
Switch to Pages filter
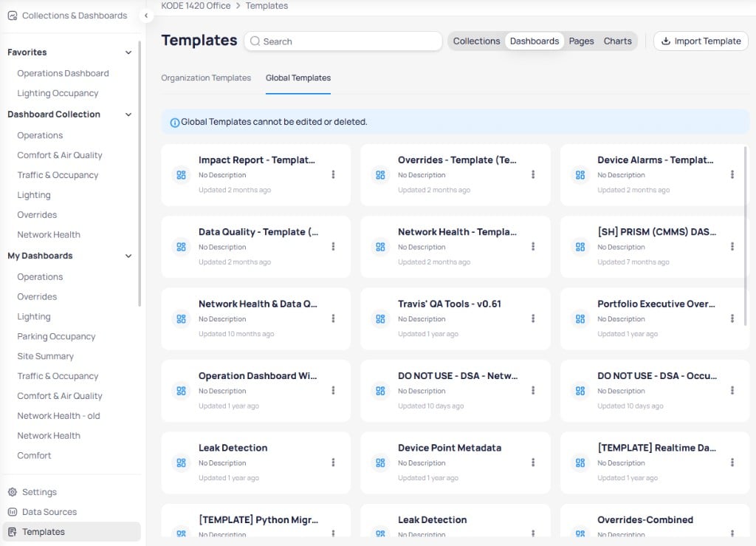pos(581,41)
